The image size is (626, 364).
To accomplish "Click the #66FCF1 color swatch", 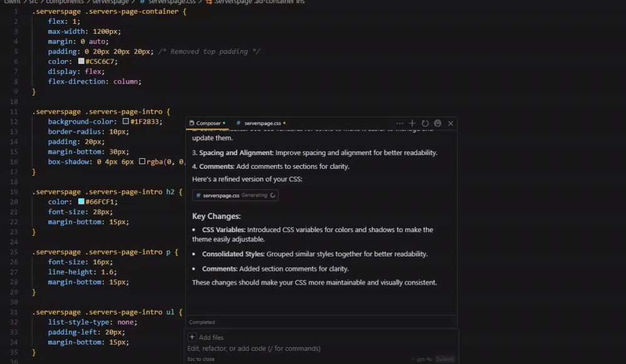I will (81, 202).
